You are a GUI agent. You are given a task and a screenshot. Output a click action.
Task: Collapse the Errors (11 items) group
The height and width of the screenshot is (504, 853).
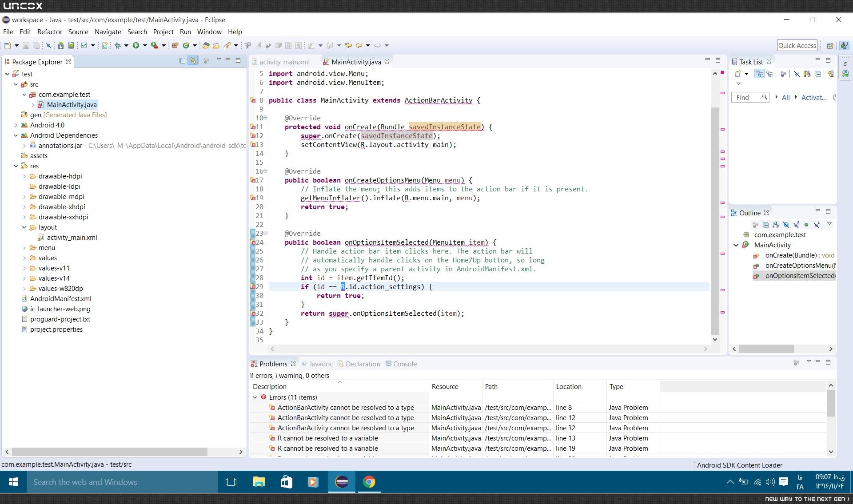[255, 397]
